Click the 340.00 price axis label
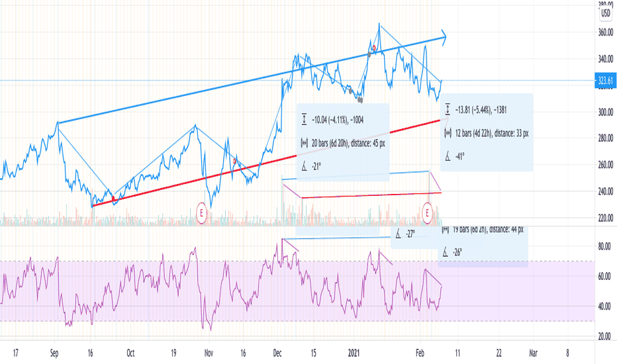 pyautogui.click(x=605, y=60)
